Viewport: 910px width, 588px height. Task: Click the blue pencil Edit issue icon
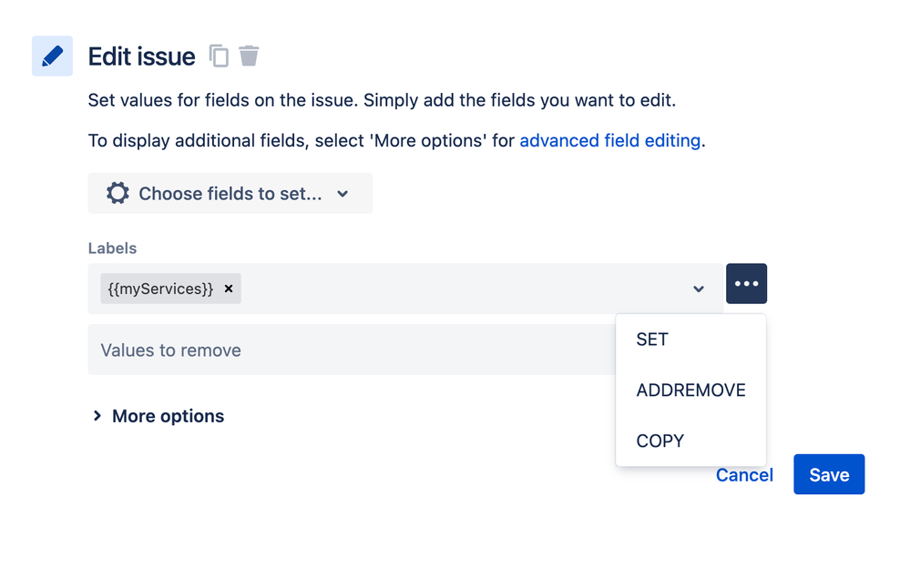52,56
